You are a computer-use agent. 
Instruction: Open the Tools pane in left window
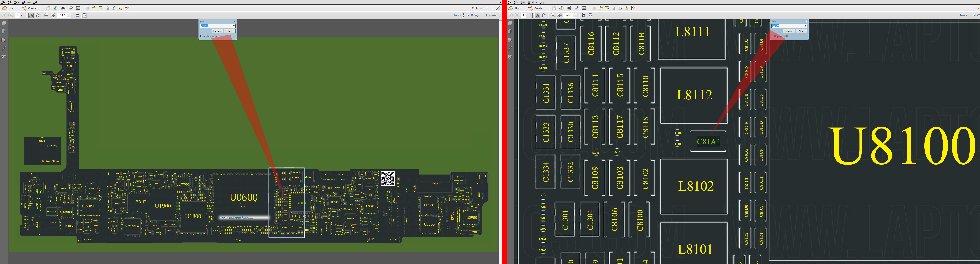click(457, 15)
